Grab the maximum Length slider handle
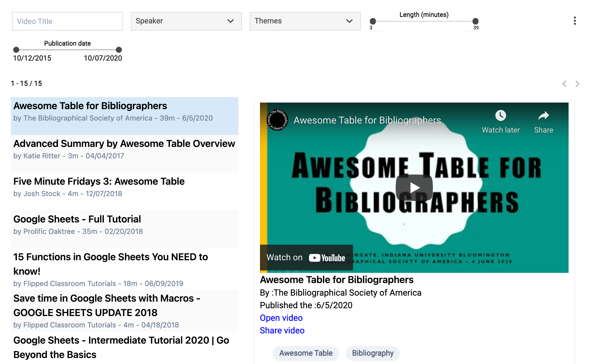The image size is (595, 364). pyautogui.click(x=476, y=21)
